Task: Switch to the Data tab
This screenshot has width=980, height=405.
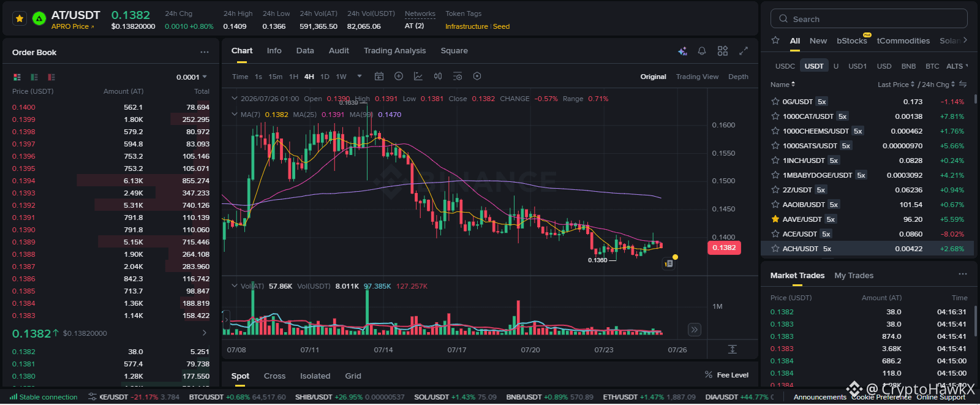Action: click(x=305, y=51)
